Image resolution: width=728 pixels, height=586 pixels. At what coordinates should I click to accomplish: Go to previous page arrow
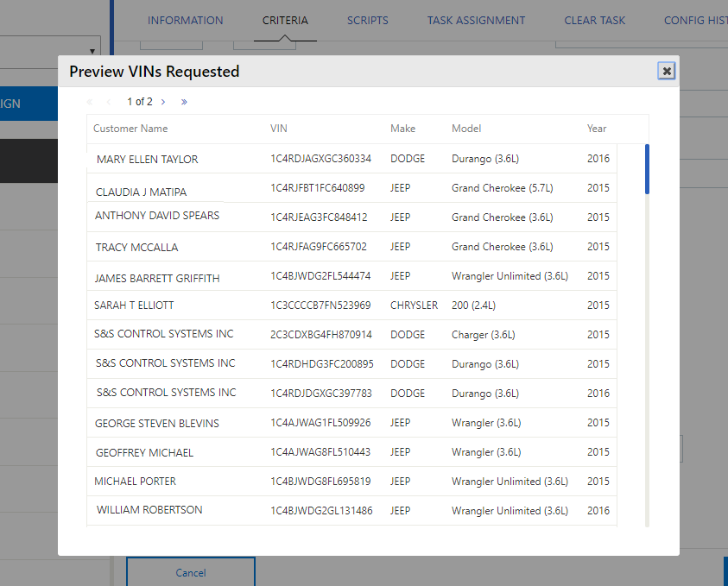coord(109,102)
